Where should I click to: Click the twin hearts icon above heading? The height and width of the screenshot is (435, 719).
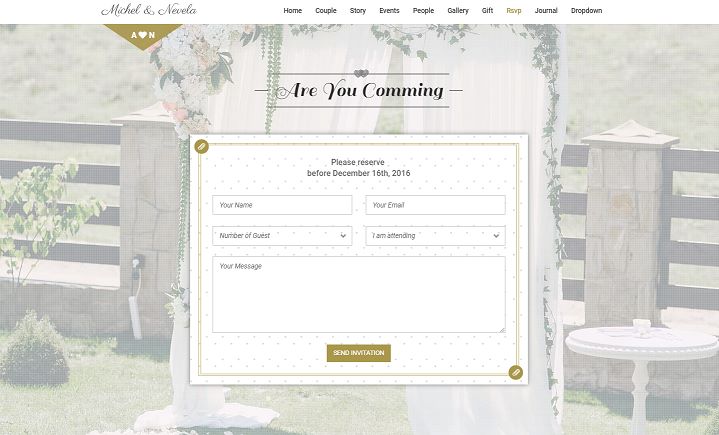pyautogui.click(x=361, y=73)
